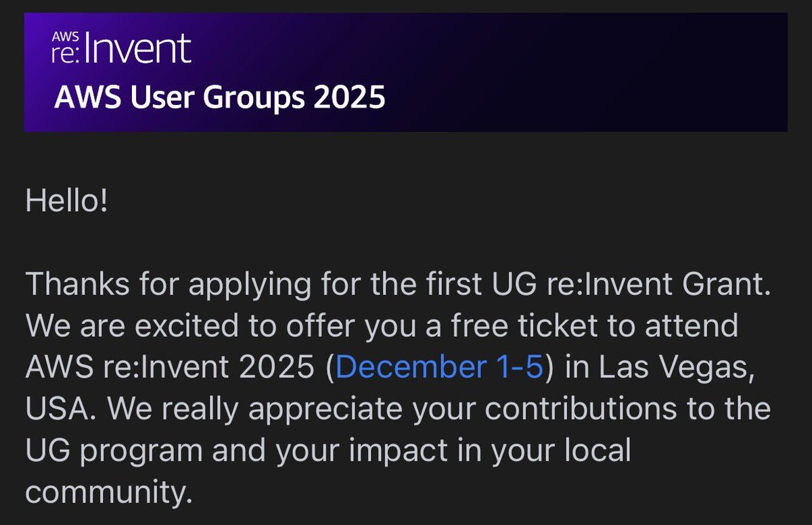Click the AWS User Groups 2025 heading
This screenshot has height=525, width=812.
[x=219, y=98]
